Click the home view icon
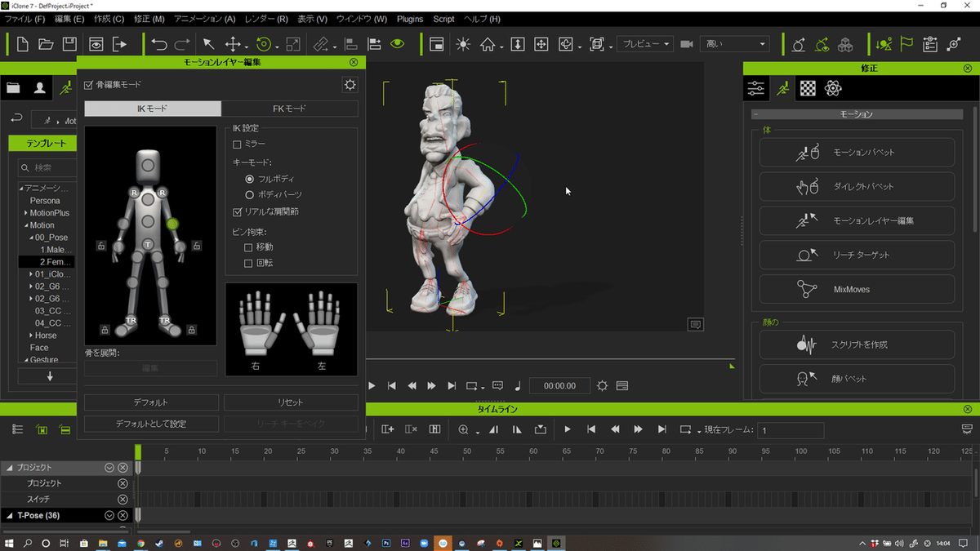This screenshot has width=980, height=551. point(488,44)
